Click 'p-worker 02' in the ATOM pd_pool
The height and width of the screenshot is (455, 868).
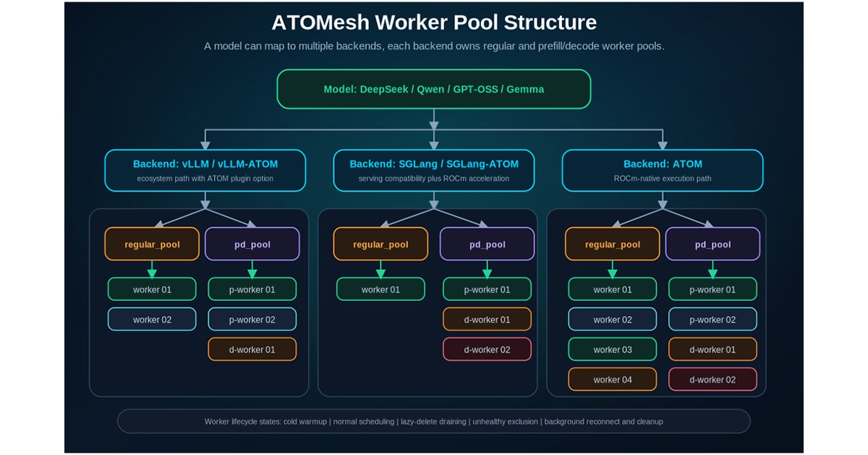coord(712,319)
